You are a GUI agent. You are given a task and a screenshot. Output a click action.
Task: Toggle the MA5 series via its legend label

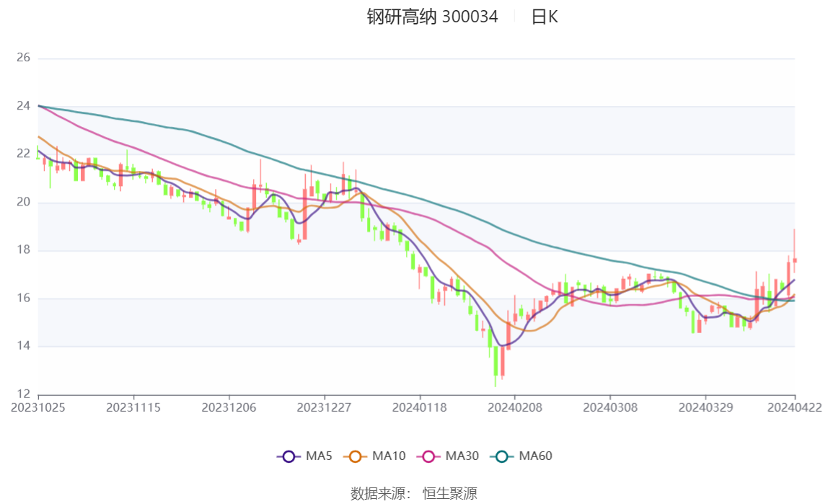click(319, 456)
